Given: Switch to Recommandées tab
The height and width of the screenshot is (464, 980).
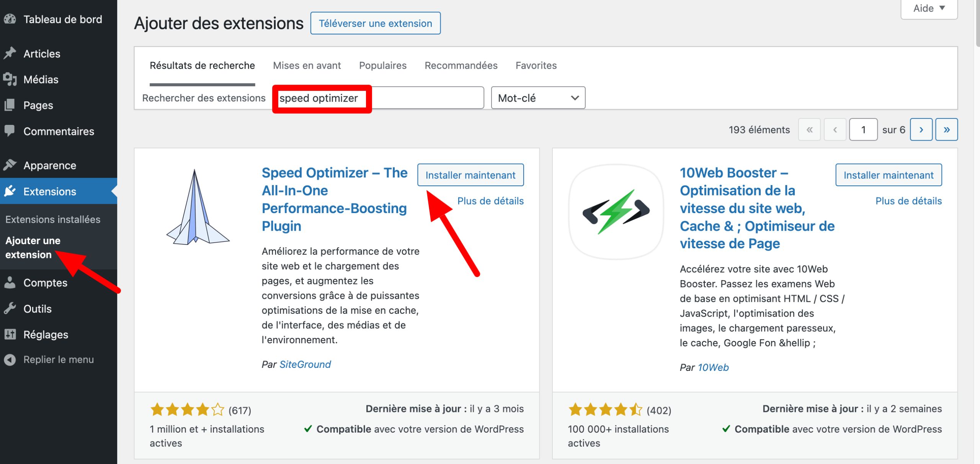Looking at the screenshot, I should click(x=461, y=66).
